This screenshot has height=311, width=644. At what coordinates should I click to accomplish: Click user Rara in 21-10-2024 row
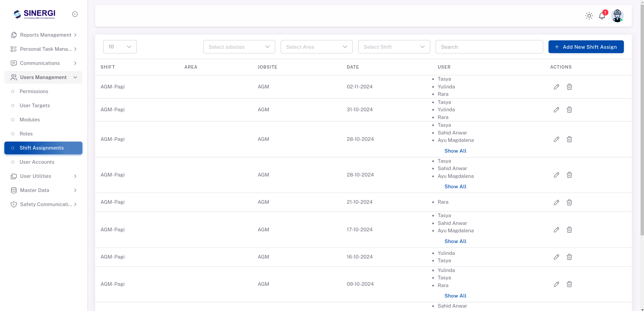coord(443,202)
